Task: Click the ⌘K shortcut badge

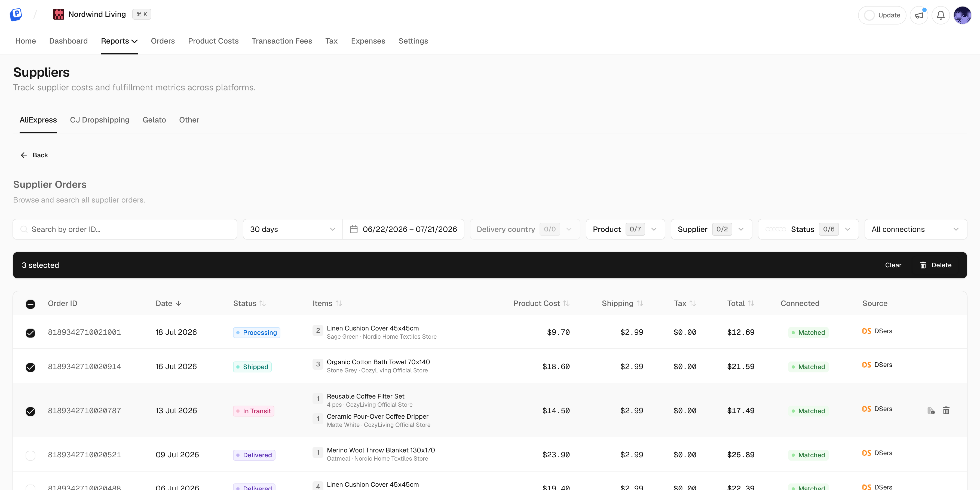Action: [x=142, y=14]
